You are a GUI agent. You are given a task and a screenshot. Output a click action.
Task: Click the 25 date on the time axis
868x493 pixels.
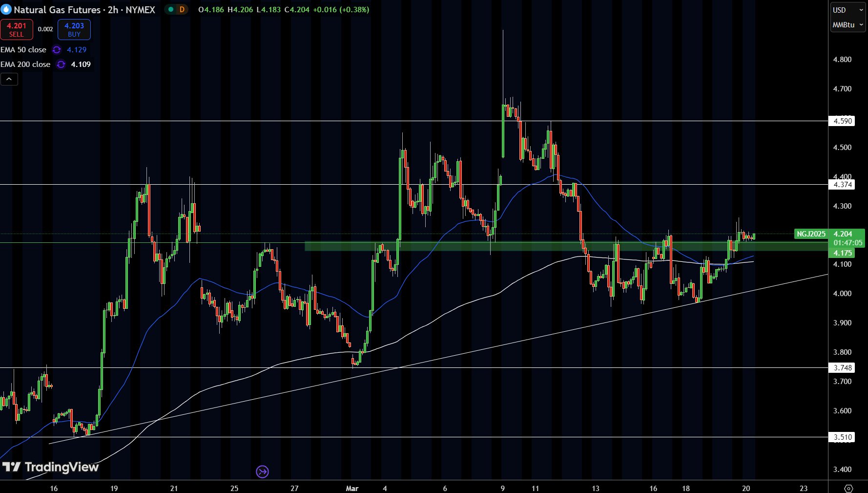point(234,489)
